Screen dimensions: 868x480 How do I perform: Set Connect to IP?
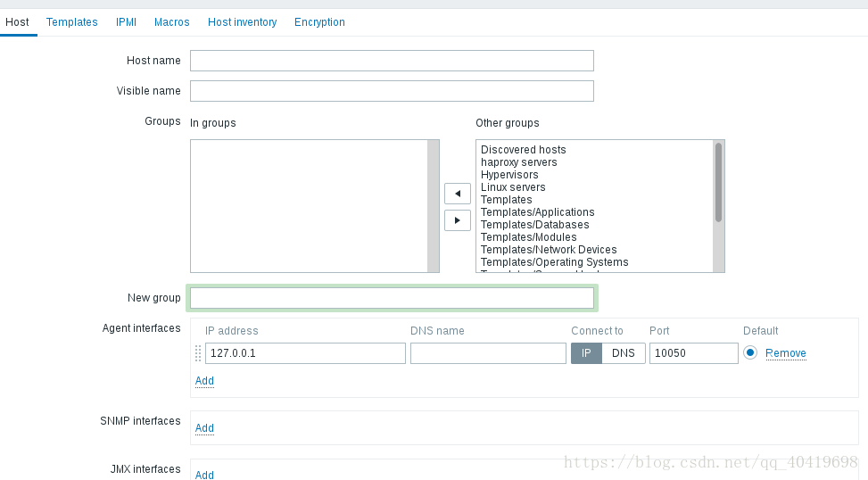(x=586, y=353)
